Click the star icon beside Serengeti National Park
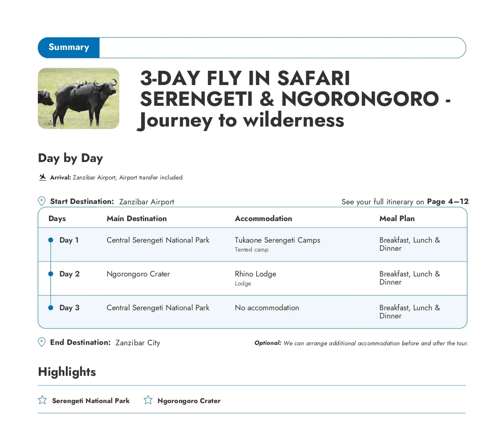The height and width of the screenshot is (433, 504). 43,400
